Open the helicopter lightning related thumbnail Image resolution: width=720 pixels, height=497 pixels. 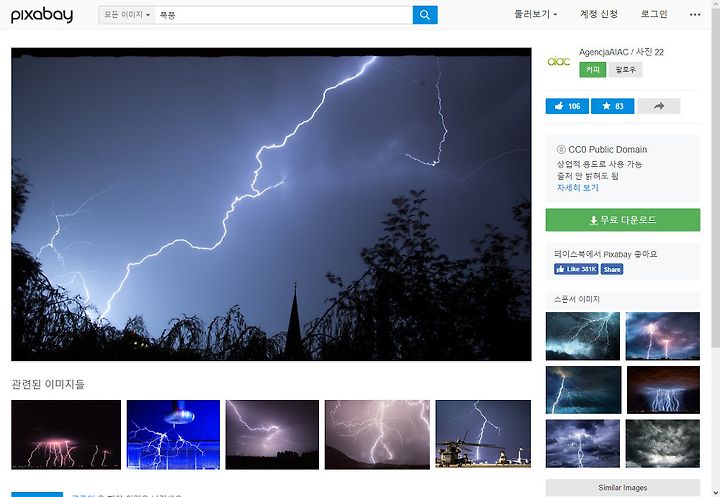coord(483,435)
